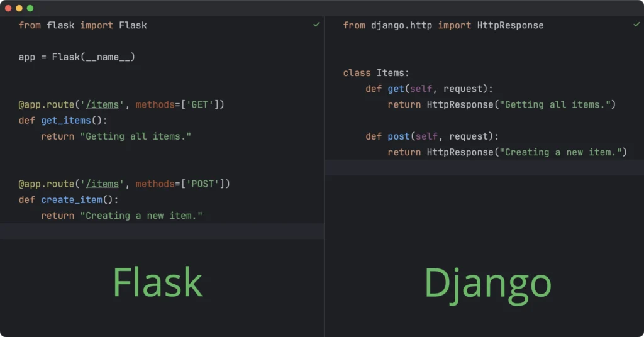Click the highlighted empty line in the Django editor
The image size is (644, 337).
484,168
